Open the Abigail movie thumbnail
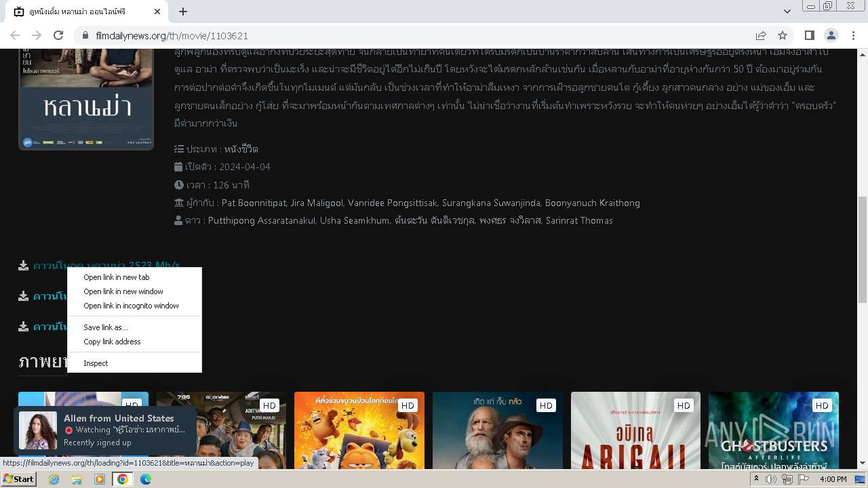868x488 pixels. point(635,430)
